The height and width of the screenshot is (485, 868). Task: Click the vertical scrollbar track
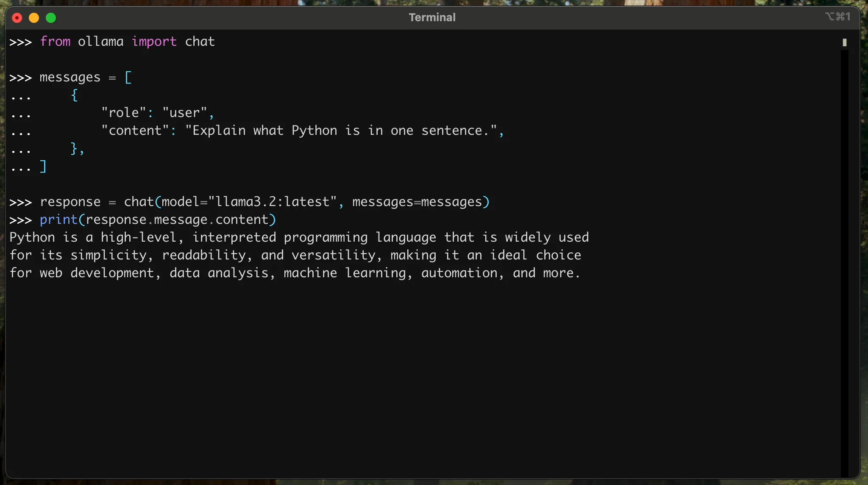coord(844,263)
